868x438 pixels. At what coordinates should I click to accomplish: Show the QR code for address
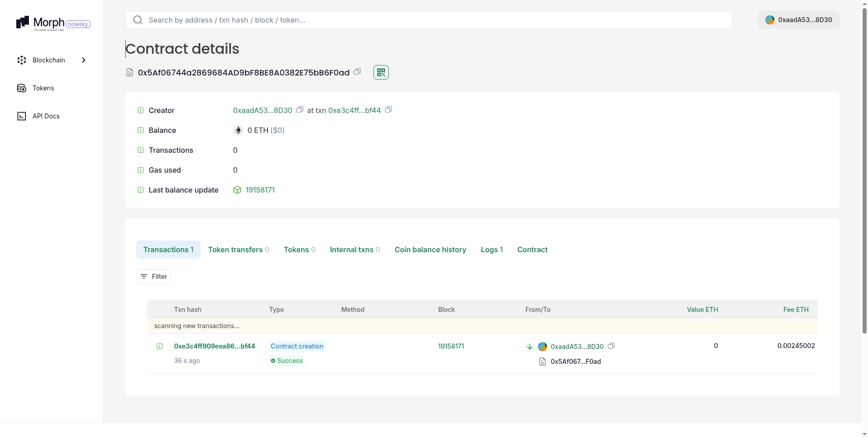[381, 72]
